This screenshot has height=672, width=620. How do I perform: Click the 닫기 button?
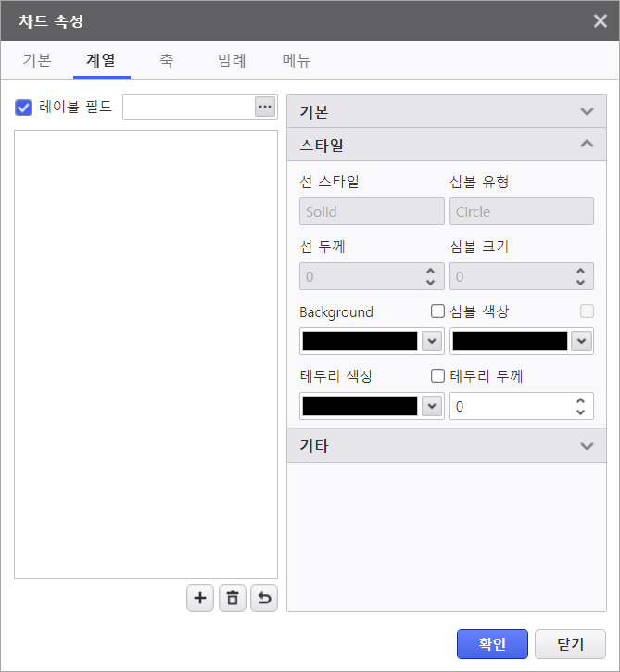tap(570, 643)
